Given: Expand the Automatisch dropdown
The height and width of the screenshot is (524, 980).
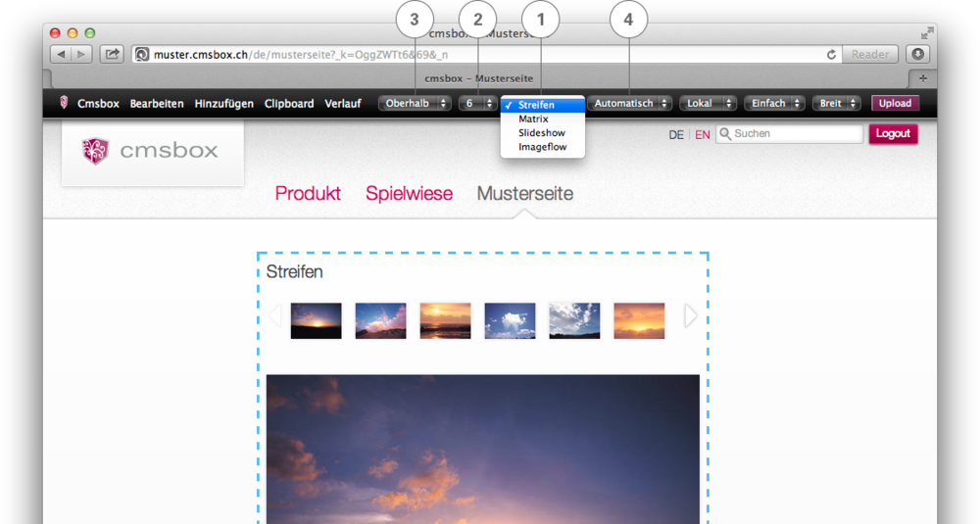Looking at the screenshot, I should (630, 103).
